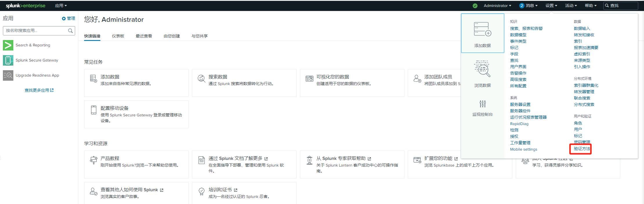
Task: Open 报表加速摘要 settings link
Action: (x=586, y=48)
